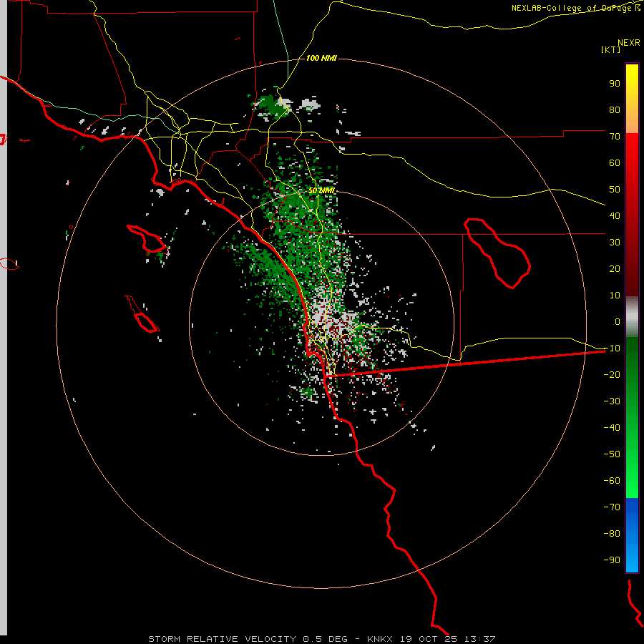
Task: Pick the gray zero segment of the color bar
Action: click(x=632, y=317)
